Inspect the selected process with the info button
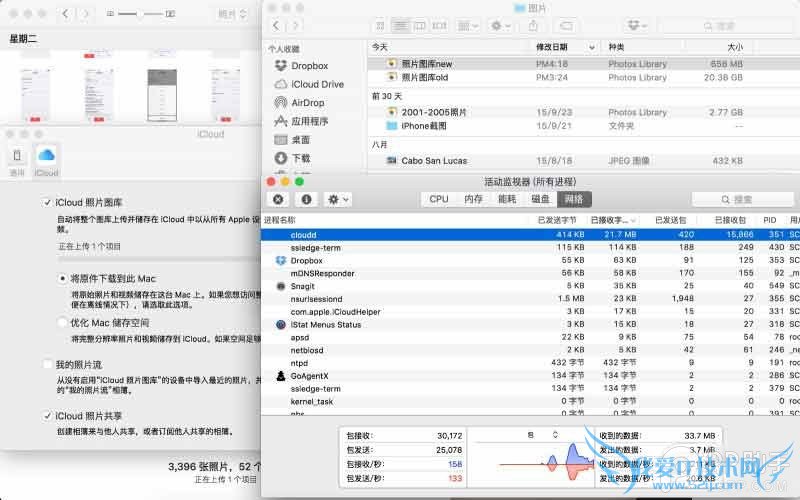This screenshot has height=500, width=800. point(306,199)
